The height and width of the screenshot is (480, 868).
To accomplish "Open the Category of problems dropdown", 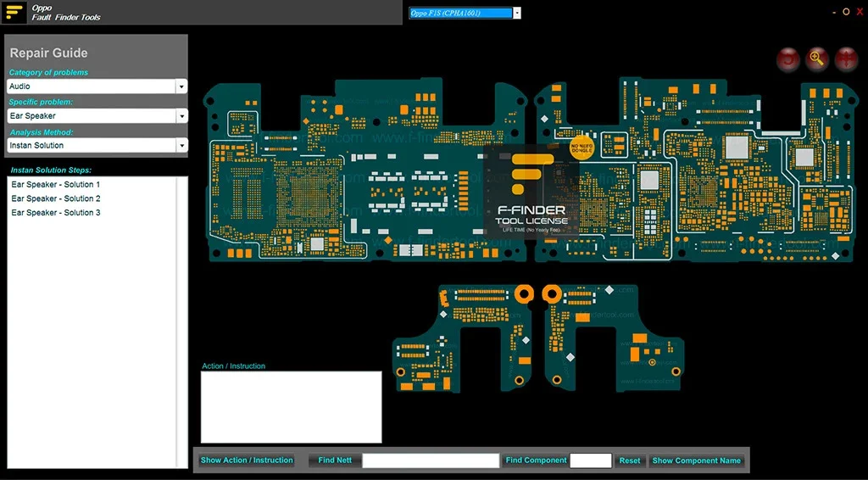I will 181,87.
